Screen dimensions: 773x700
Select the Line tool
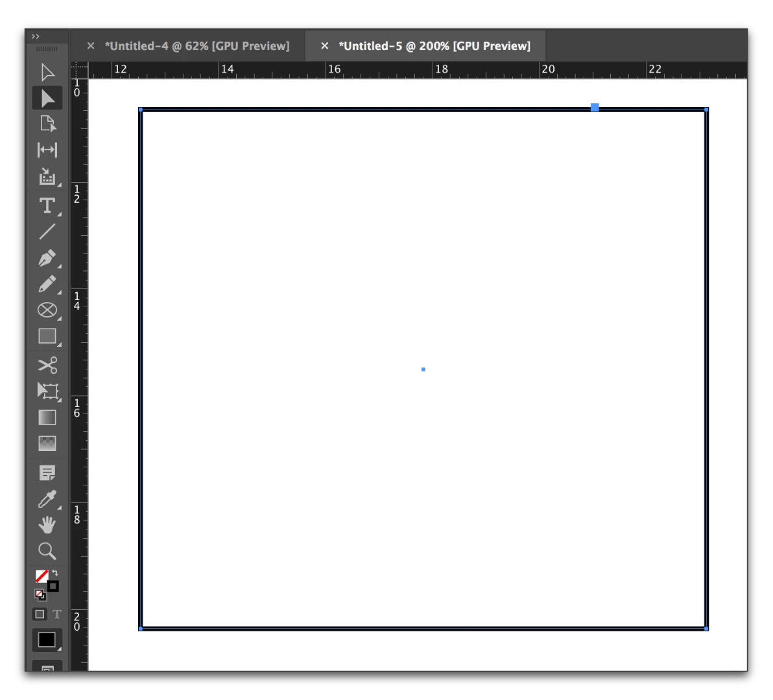point(47,231)
